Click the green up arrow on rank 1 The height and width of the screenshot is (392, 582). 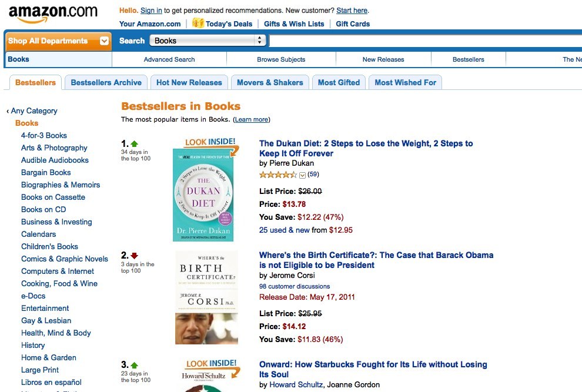(x=135, y=143)
